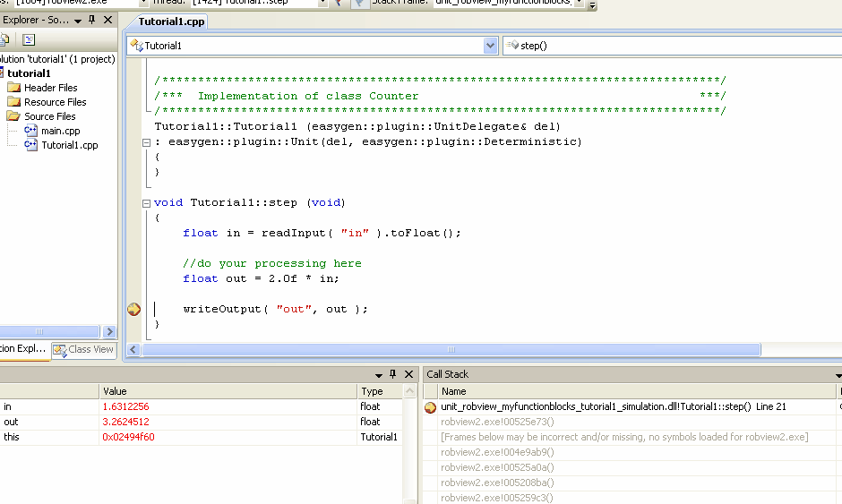Open the Resource Files folder

[55, 102]
